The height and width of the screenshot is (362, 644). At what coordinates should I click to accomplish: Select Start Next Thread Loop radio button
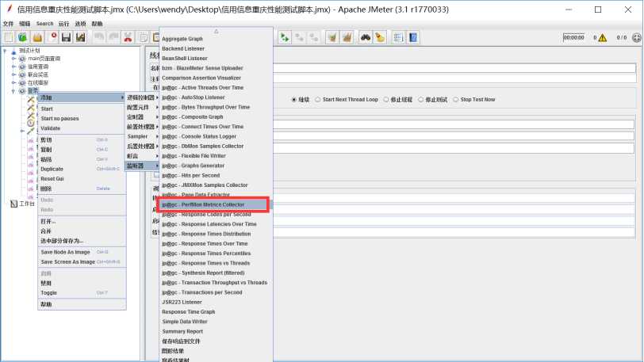[x=317, y=100]
